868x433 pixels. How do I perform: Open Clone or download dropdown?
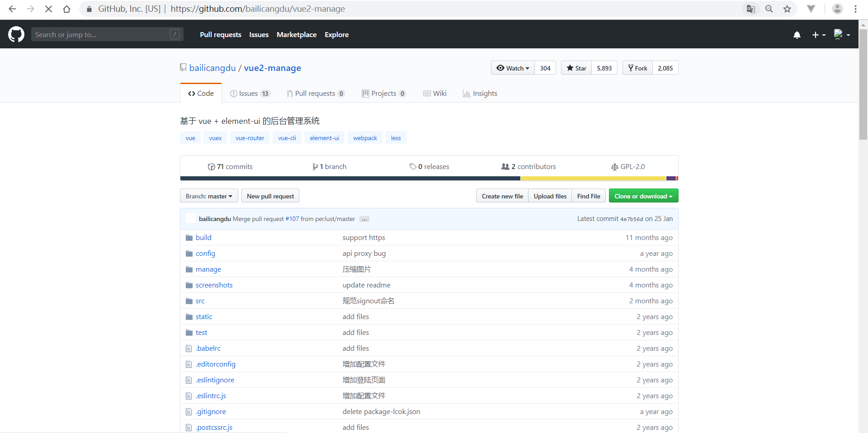643,196
